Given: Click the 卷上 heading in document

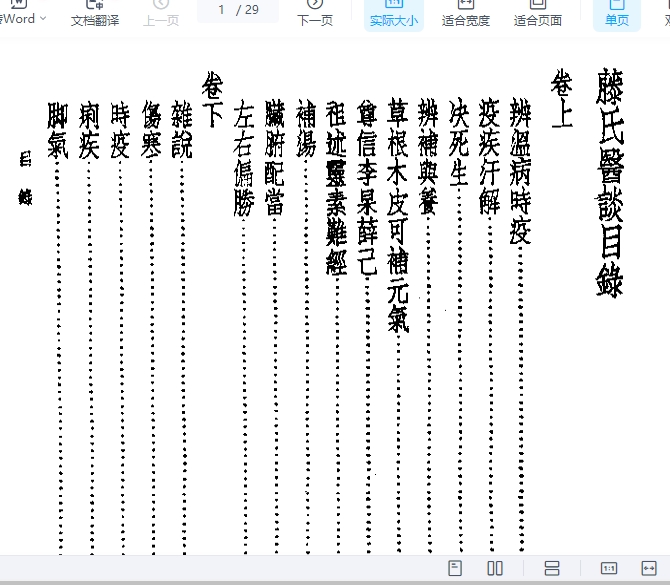Looking at the screenshot, I should click(562, 98).
